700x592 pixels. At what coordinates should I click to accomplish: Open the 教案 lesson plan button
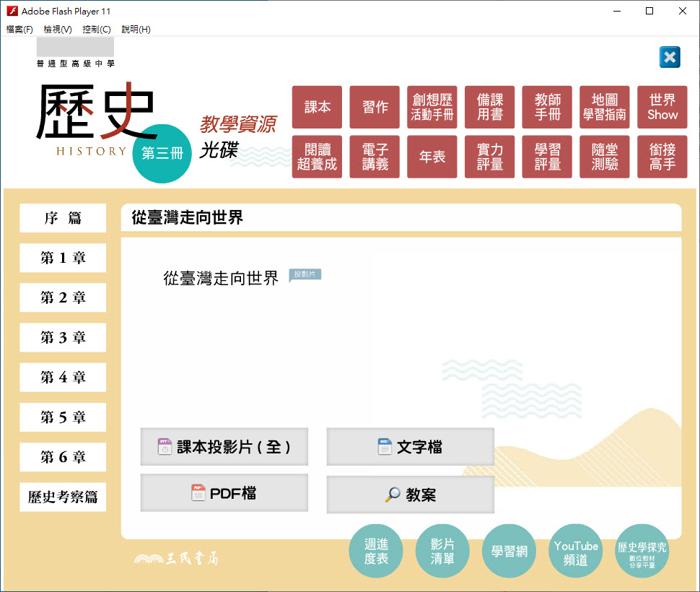click(x=410, y=495)
